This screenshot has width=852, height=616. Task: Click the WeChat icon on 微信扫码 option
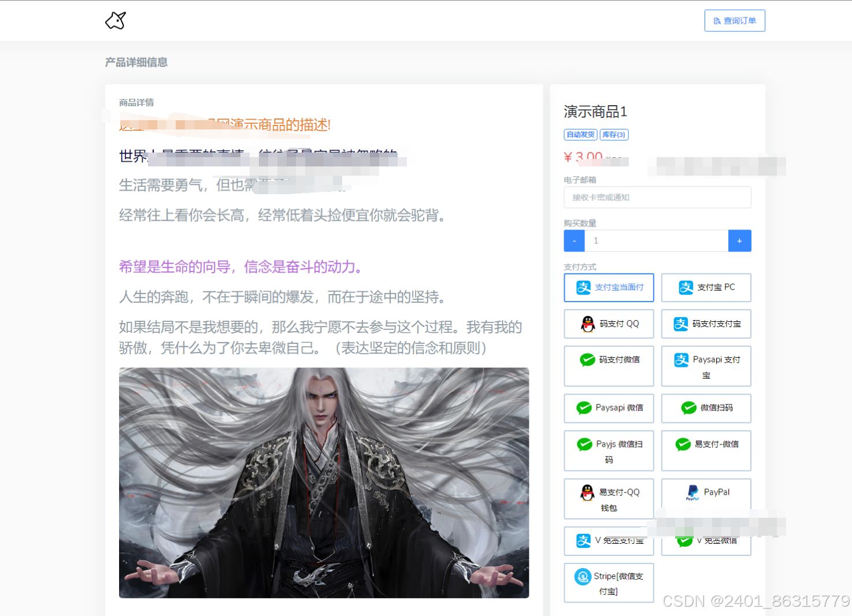point(686,408)
